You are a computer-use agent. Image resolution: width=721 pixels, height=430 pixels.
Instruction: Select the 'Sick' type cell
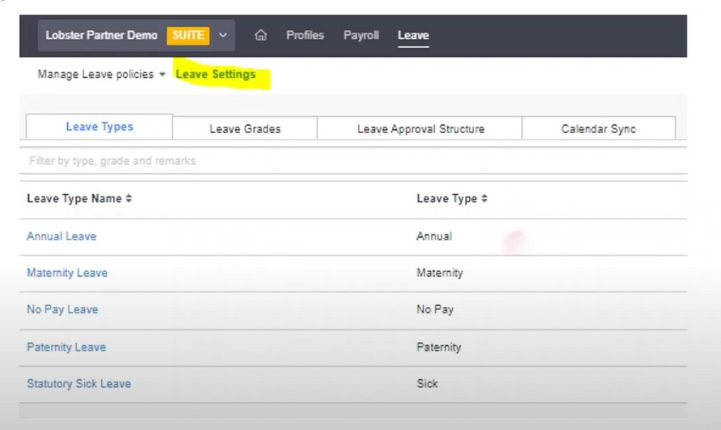427,384
